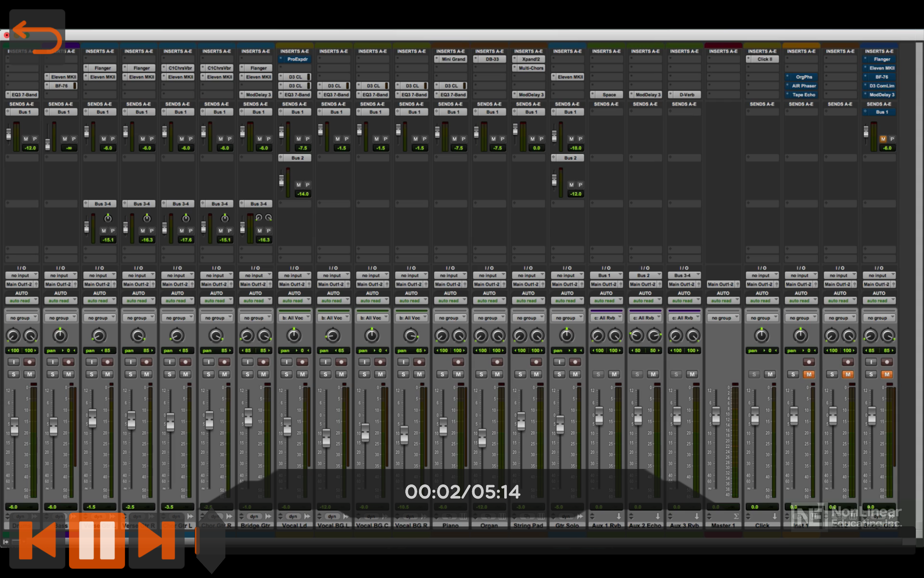
Task: Open the no group menu on Master 1
Action: [723, 318]
